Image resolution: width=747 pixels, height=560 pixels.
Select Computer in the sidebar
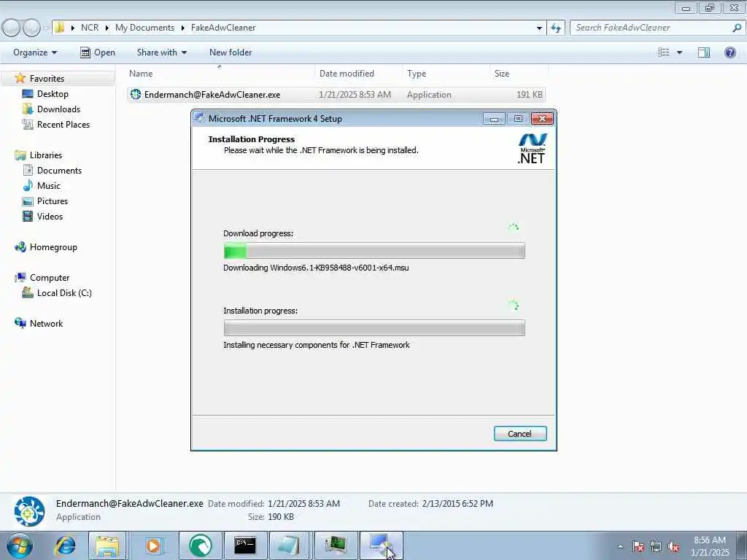(50, 278)
